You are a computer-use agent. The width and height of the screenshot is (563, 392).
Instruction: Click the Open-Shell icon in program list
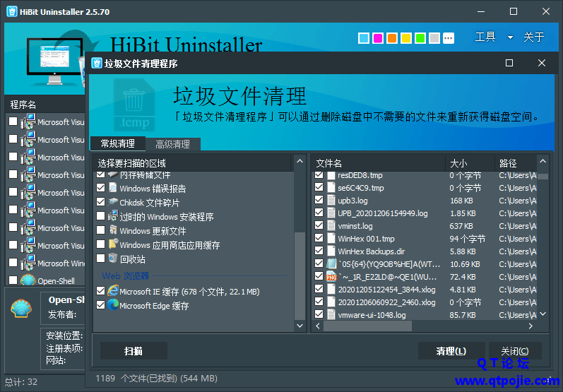click(x=28, y=280)
